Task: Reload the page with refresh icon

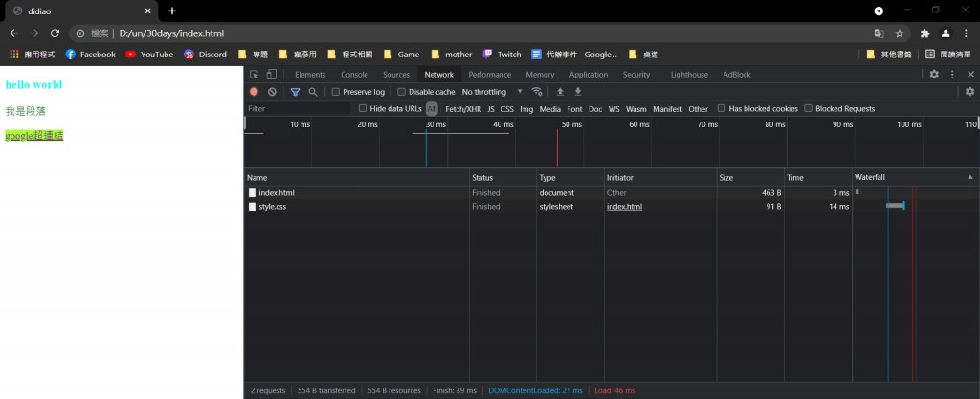Action: [x=55, y=33]
